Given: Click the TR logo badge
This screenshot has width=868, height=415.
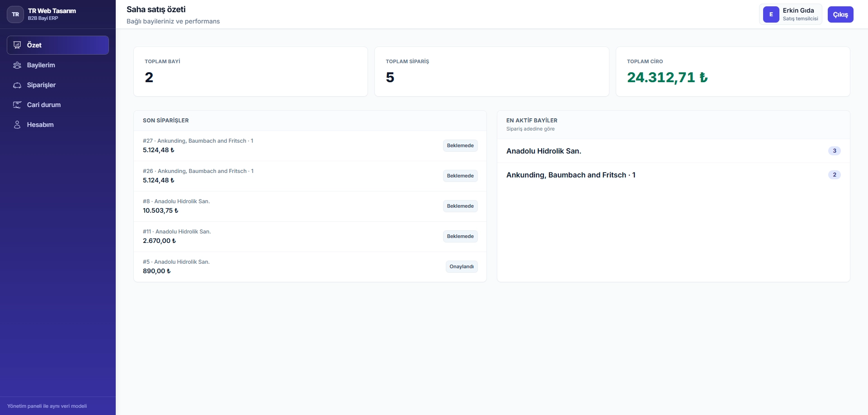Looking at the screenshot, I should 15,14.
